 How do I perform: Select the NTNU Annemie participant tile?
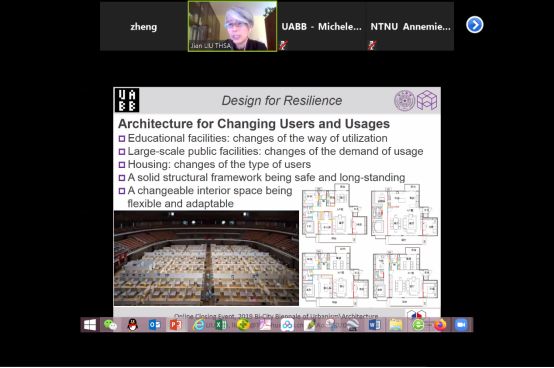coord(410,26)
